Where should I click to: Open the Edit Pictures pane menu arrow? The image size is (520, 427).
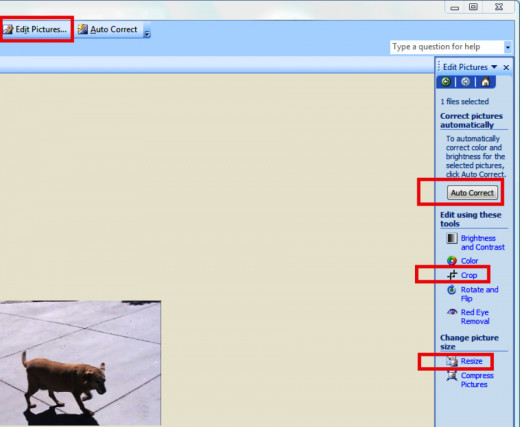(494, 67)
